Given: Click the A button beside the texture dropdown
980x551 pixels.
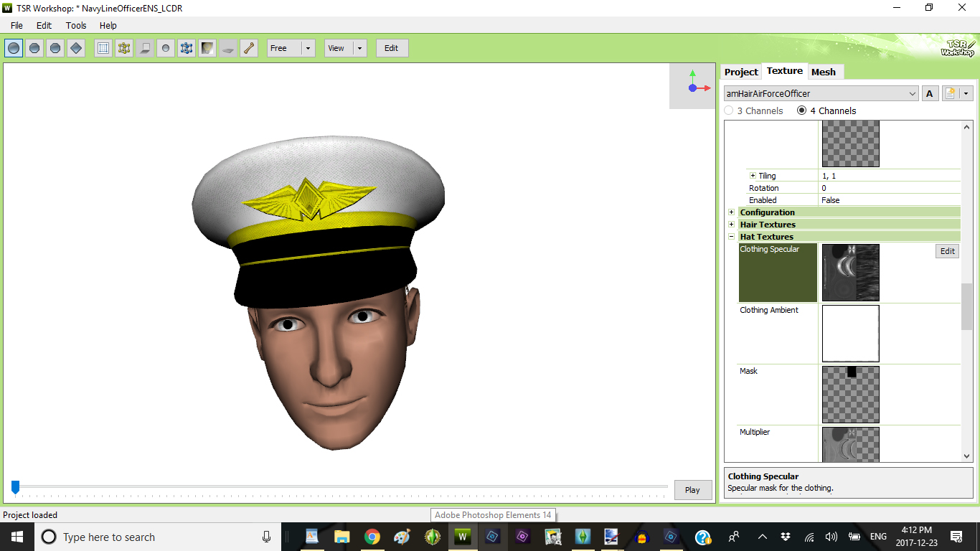Looking at the screenshot, I should (930, 93).
